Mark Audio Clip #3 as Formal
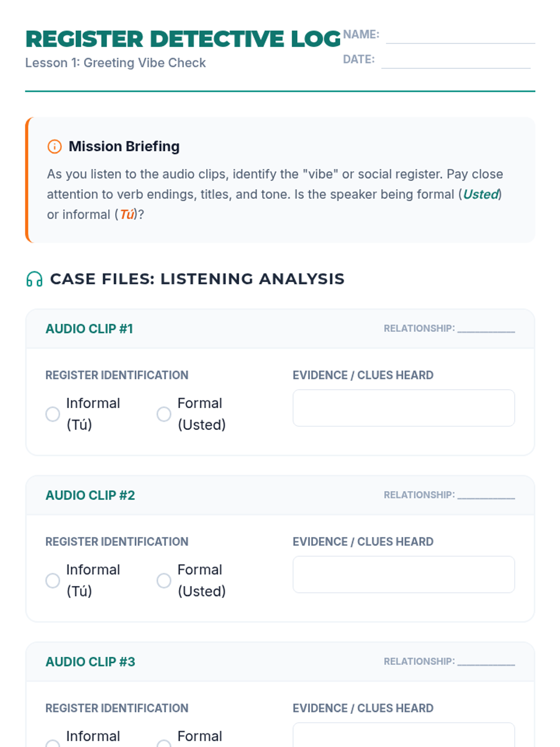 (164, 742)
